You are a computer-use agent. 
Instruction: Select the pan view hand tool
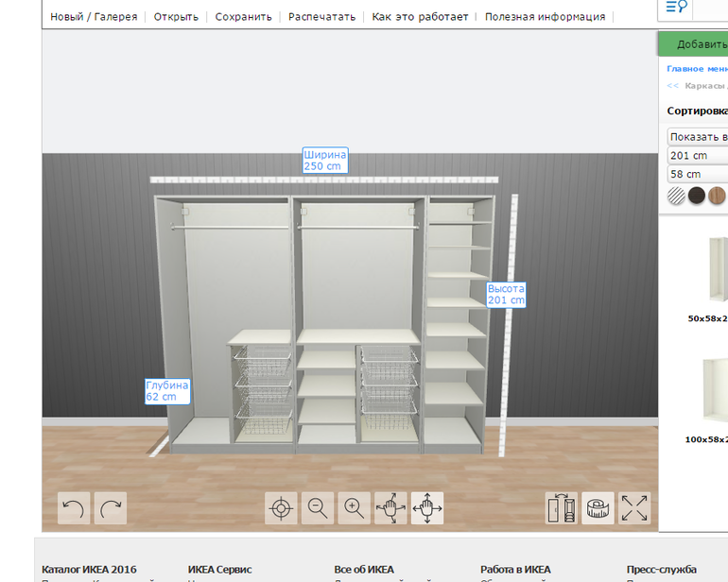[427, 508]
